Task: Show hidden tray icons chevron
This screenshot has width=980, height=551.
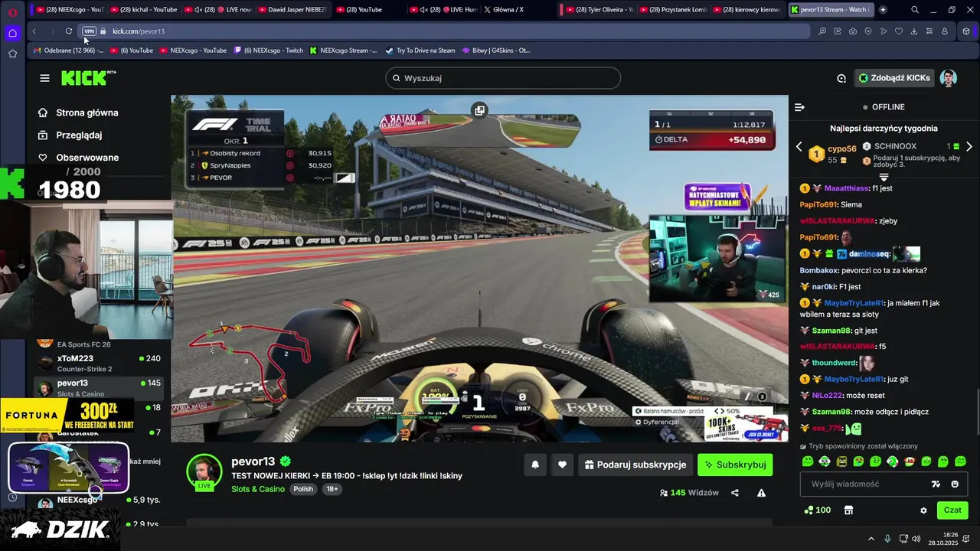Action: (x=871, y=539)
